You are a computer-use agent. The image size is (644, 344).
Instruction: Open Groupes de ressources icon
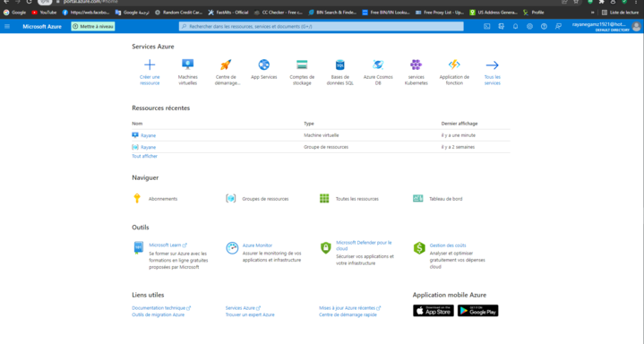click(x=231, y=199)
